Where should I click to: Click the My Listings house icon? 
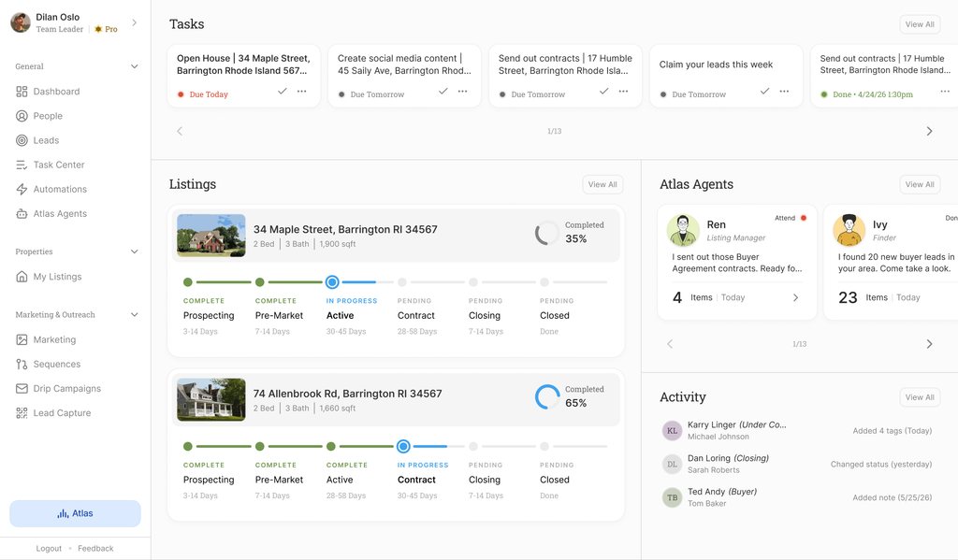click(x=22, y=277)
